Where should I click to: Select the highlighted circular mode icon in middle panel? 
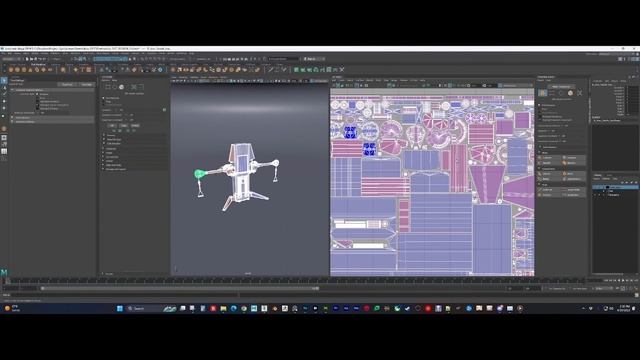pos(121,87)
